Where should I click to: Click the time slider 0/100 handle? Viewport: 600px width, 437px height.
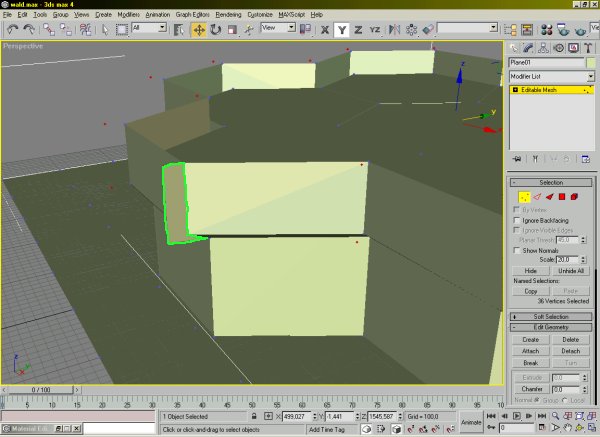(x=41, y=389)
